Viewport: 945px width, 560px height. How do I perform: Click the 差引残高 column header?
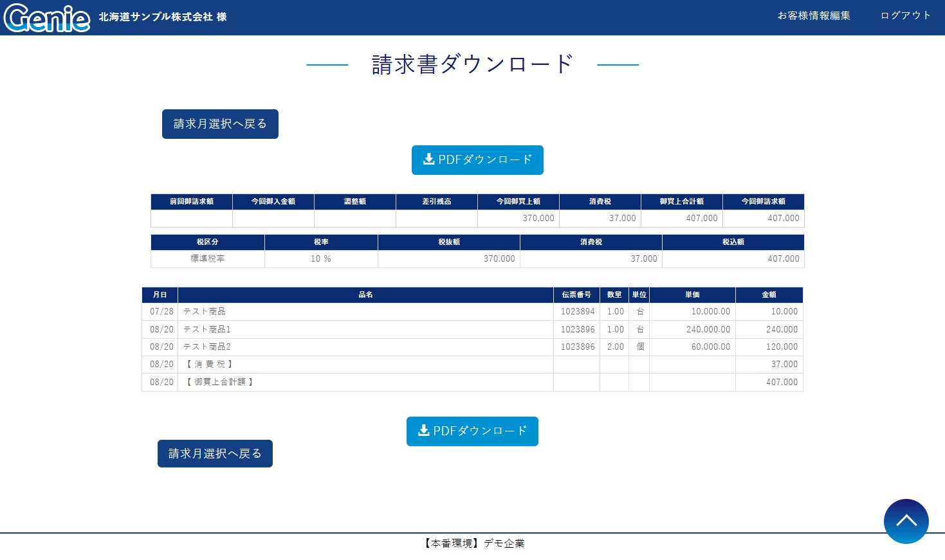click(x=437, y=202)
